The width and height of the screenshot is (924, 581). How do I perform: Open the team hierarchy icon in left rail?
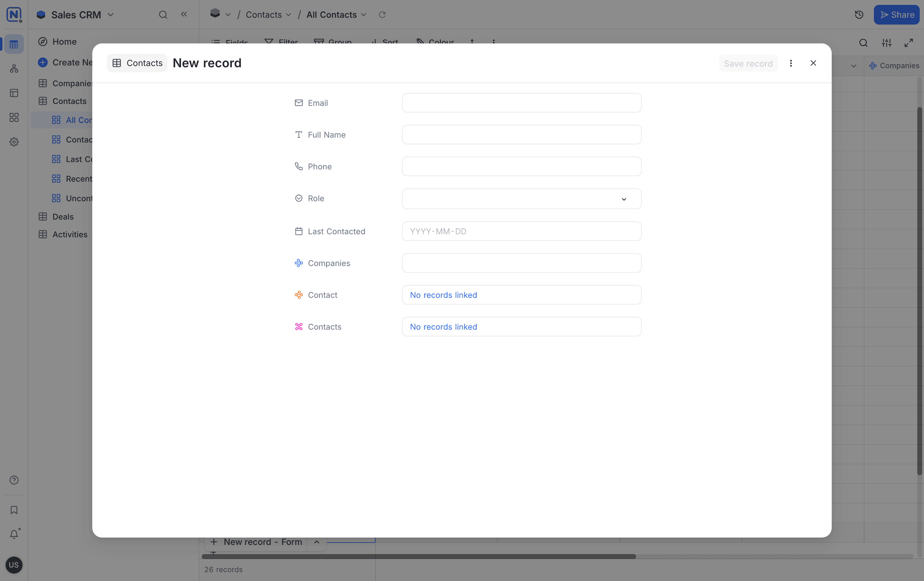(x=14, y=69)
